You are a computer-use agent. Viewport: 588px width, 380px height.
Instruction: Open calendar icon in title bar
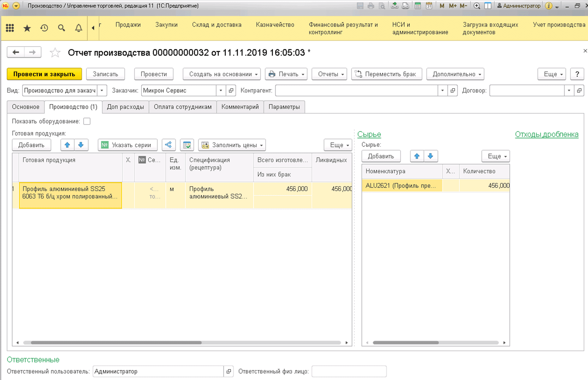click(429, 6)
